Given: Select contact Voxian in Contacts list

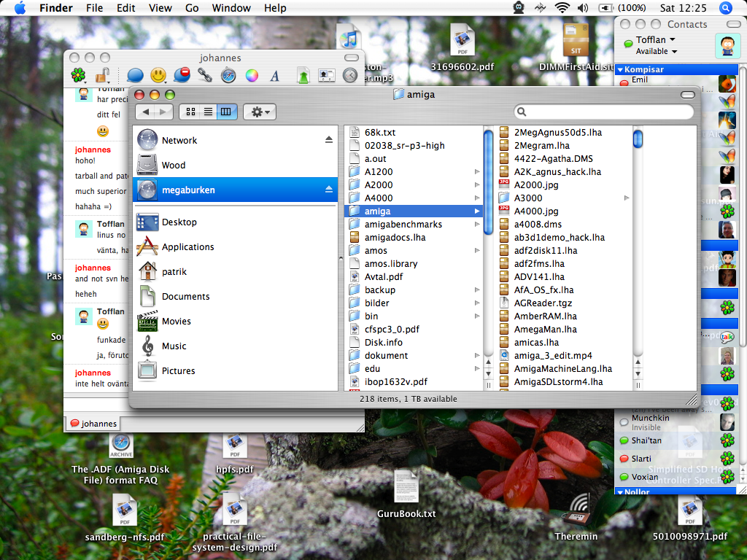Looking at the screenshot, I should [676, 477].
